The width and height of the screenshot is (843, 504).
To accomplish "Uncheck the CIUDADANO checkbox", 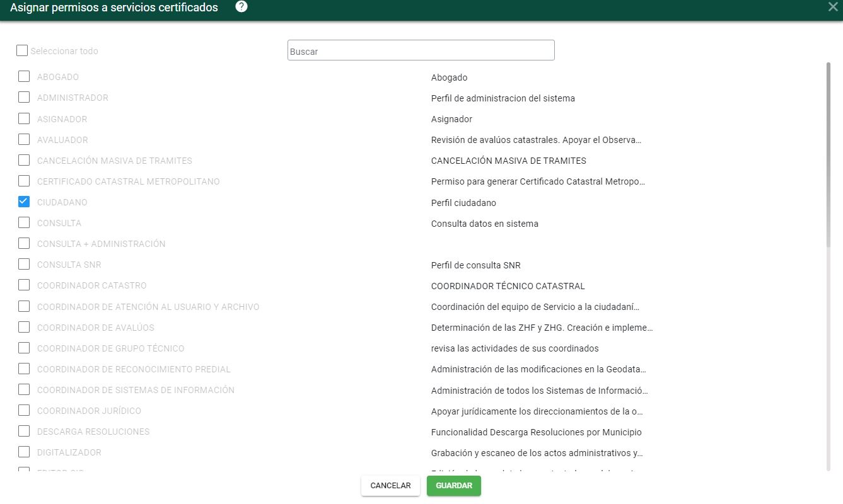I will (x=24, y=202).
